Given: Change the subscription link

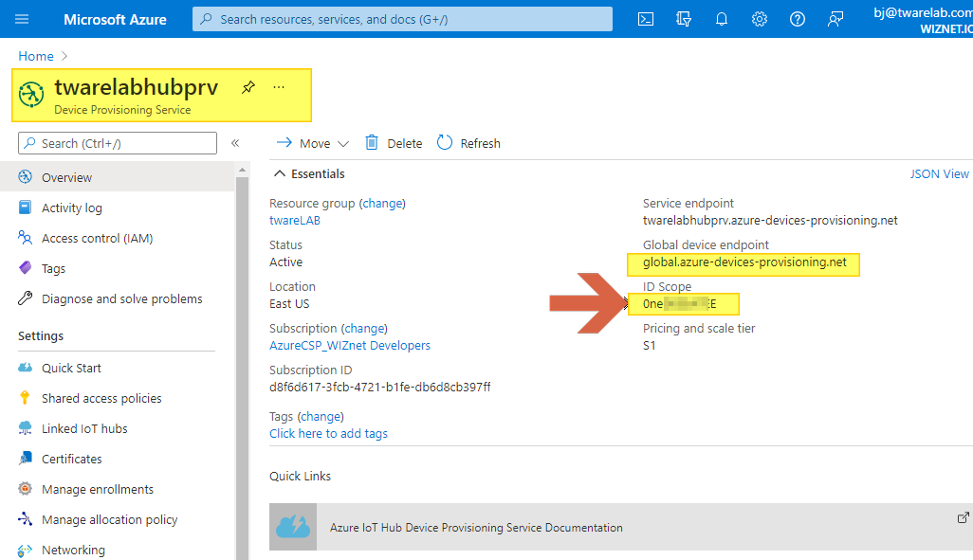Looking at the screenshot, I should 364,329.
